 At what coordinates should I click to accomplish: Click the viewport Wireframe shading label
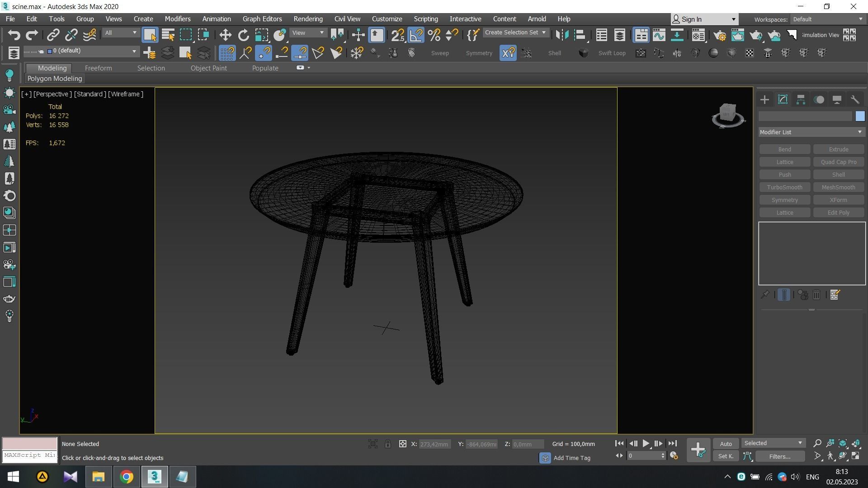126,94
